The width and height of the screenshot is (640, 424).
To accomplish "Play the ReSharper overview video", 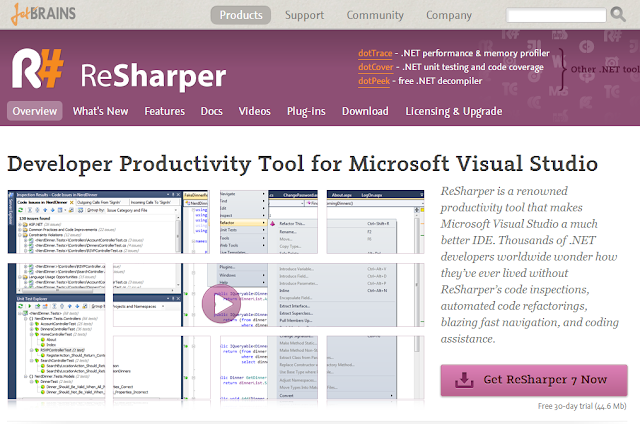I will coord(222,304).
